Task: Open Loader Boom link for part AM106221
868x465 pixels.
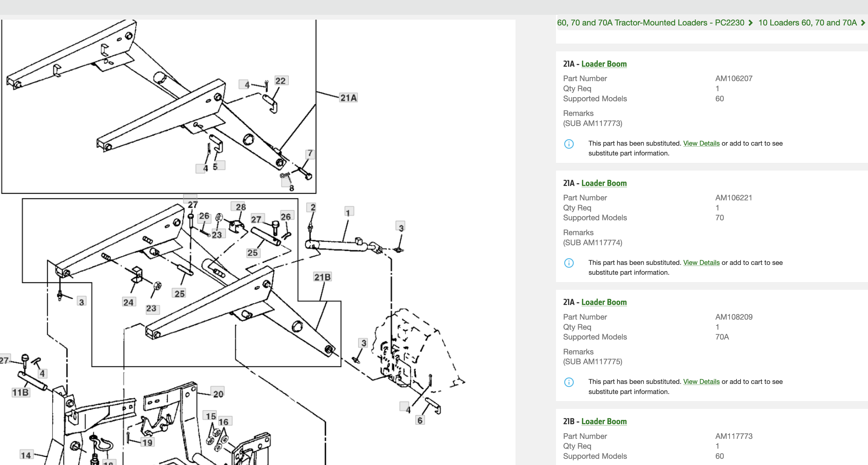Action: click(x=604, y=183)
